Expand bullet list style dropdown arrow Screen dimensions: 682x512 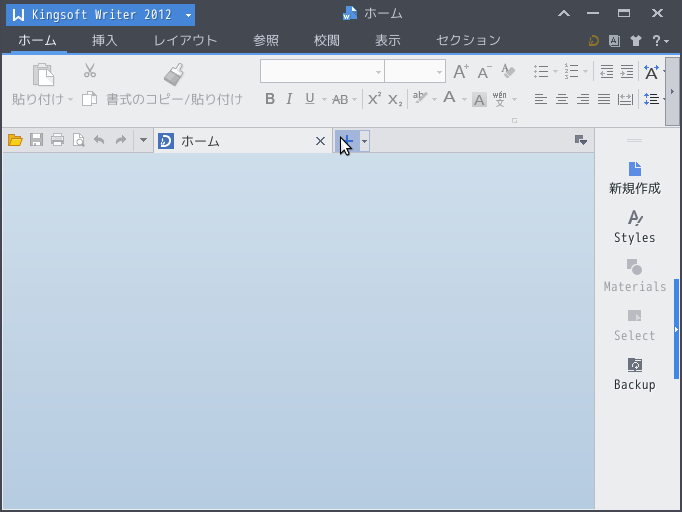[555, 71]
